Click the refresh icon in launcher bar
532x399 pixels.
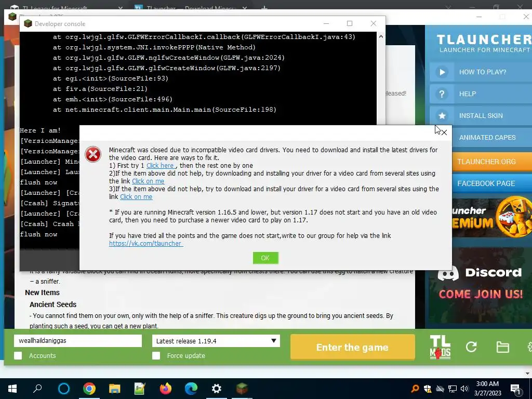(x=471, y=347)
